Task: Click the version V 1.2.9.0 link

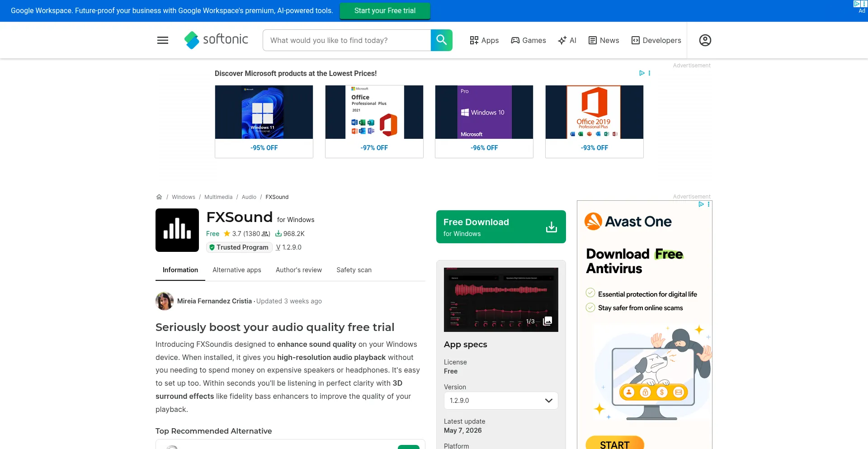Action: tap(288, 247)
